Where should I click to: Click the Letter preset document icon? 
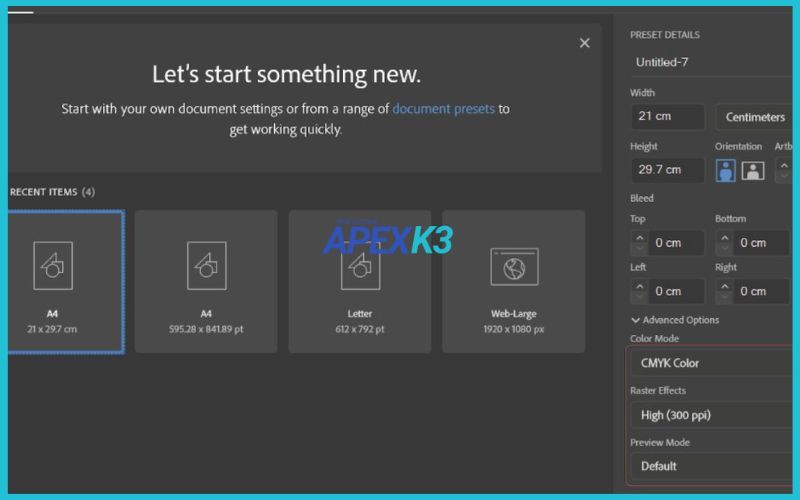tap(360, 266)
